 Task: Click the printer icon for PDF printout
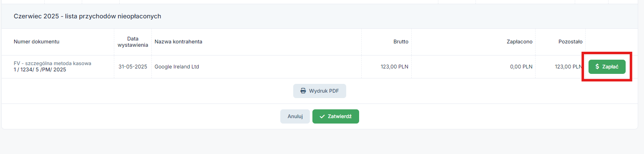pos(303,91)
